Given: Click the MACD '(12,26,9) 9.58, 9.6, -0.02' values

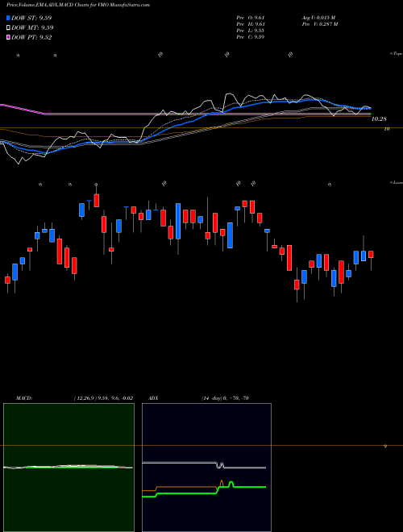Looking at the screenshot, I should [x=103, y=398].
